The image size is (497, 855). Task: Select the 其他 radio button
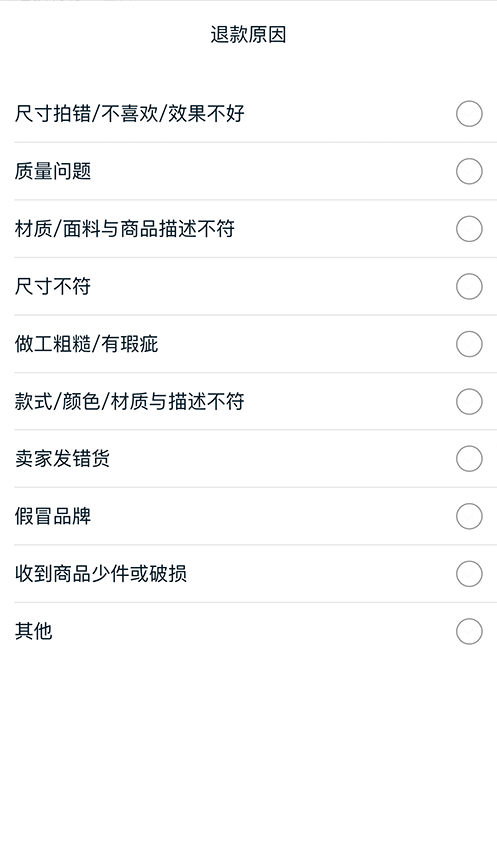(469, 631)
